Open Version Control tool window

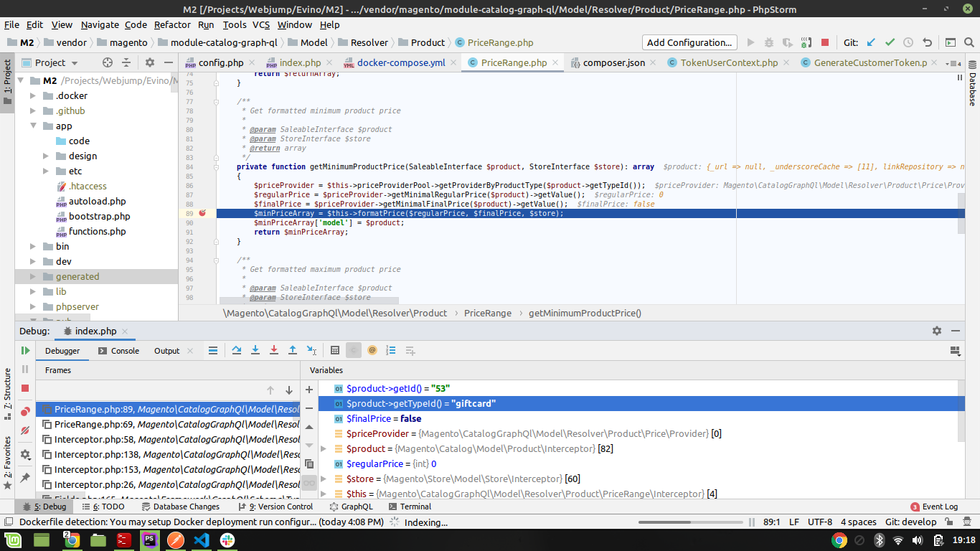(x=274, y=507)
